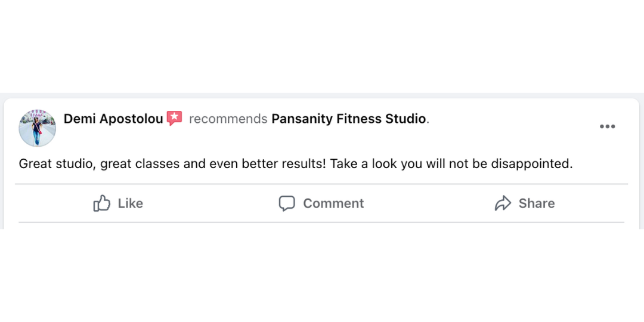The width and height of the screenshot is (644, 322).
Task: Open the Pansanity Fitness Studio page link
Action: click(x=348, y=119)
